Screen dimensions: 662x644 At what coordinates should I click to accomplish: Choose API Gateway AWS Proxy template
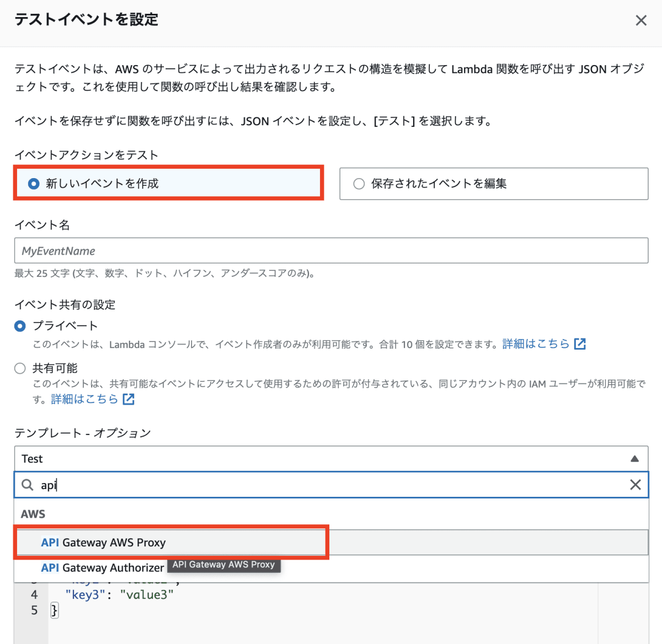click(x=331, y=543)
